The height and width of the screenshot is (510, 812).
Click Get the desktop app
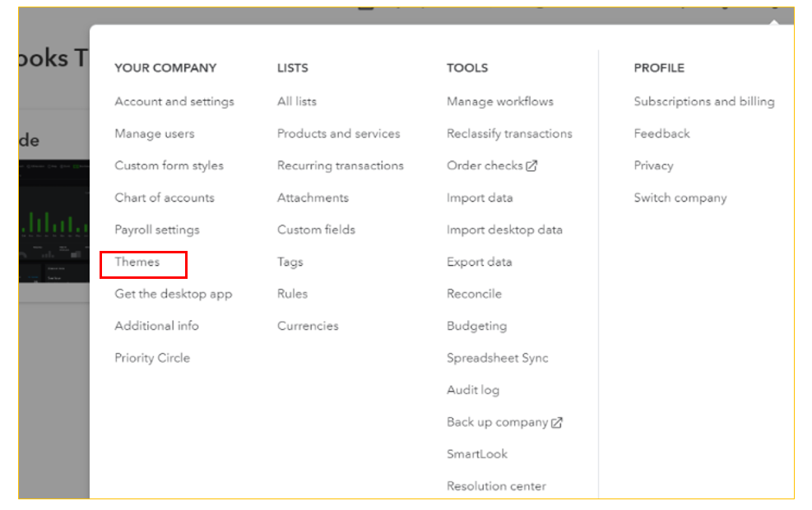tap(174, 294)
